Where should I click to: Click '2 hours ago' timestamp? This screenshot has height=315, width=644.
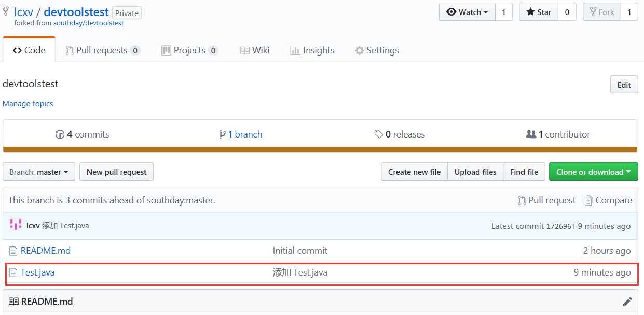607,251
